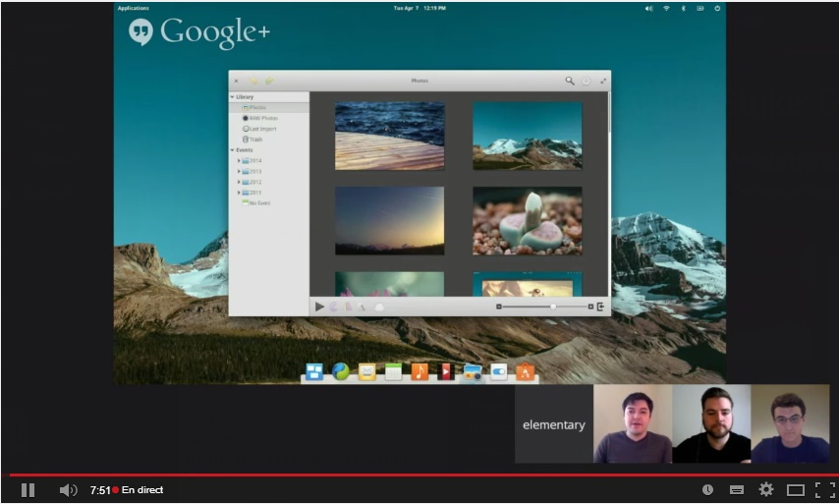Open System Settings from the dock
The width and height of the screenshot is (839, 504).
pos(499,372)
